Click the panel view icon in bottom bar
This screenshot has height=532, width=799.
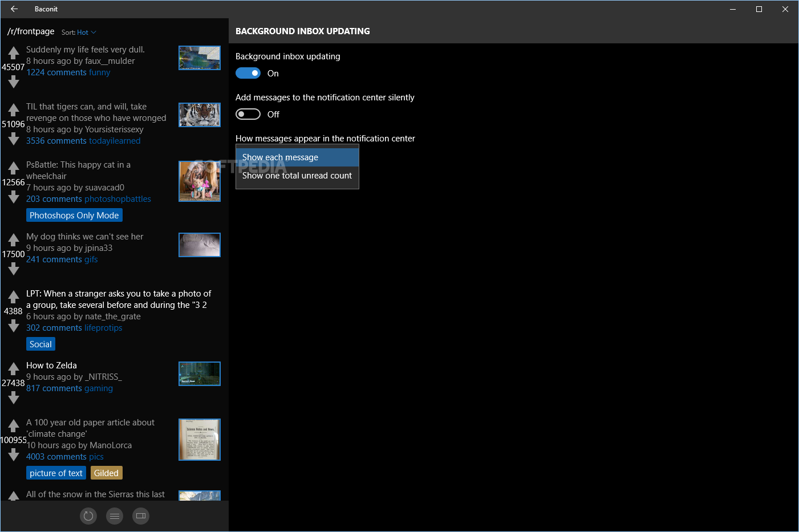pyautogui.click(x=141, y=516)
